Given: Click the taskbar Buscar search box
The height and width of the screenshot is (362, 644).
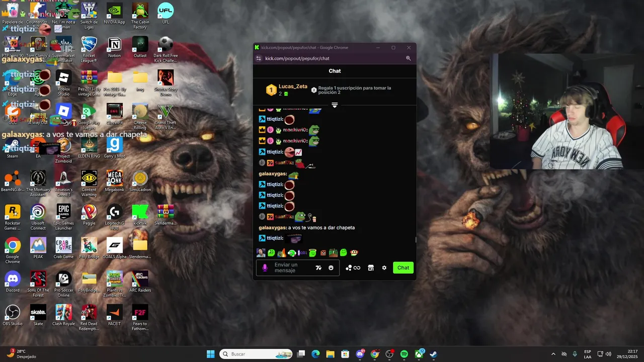Looking at the screenshot, I should (x=256, y=354).
